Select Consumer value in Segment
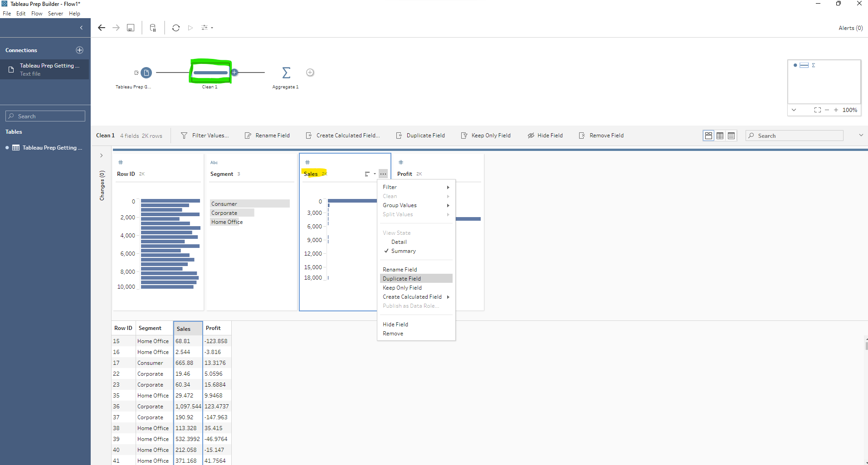868x465 pixels. (250, 204)
